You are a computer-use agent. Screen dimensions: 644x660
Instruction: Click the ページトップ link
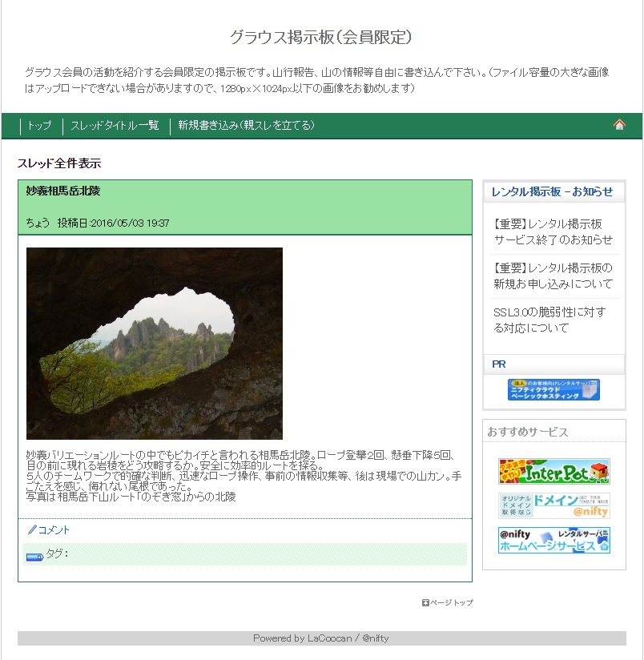451,603
